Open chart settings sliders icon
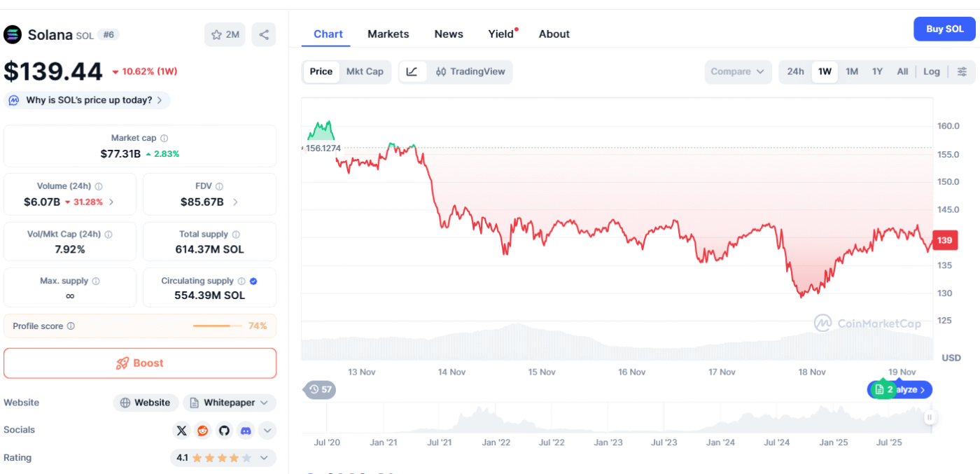This screenshot has width=980, height=474. tap(962, 71)
